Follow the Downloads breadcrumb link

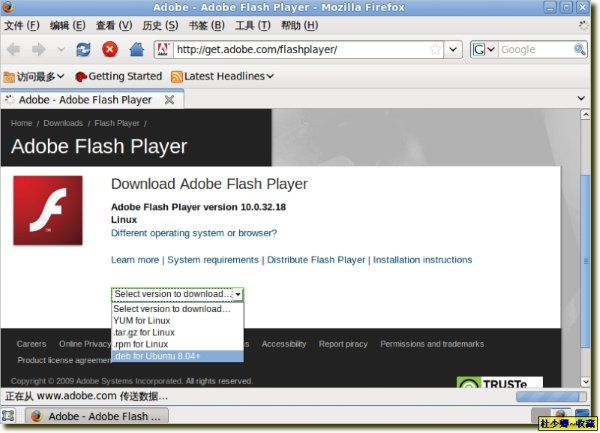[63, 123]
